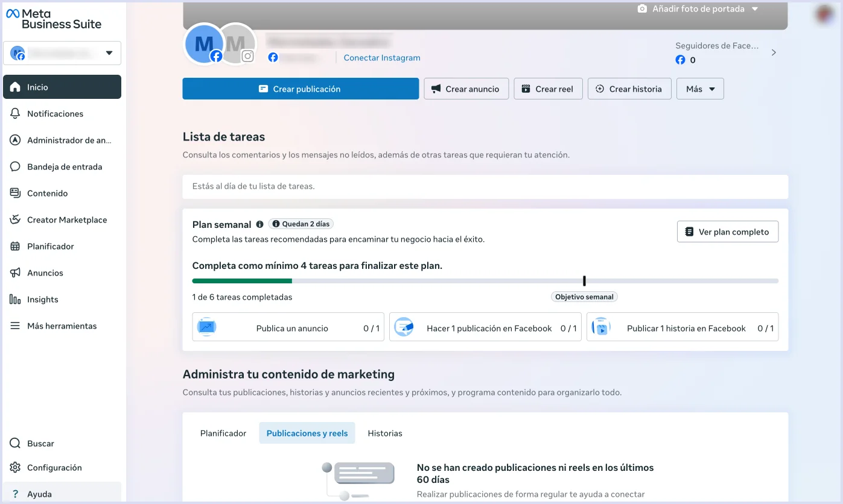Click the Meta Business Suite logo
The width and height of the screenshot is (843, 504).
pos(54,19)
